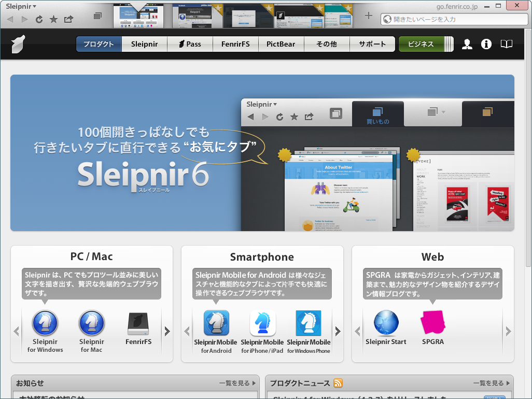
Task: Click the Smartphone card heading
Action: point(262,257)
